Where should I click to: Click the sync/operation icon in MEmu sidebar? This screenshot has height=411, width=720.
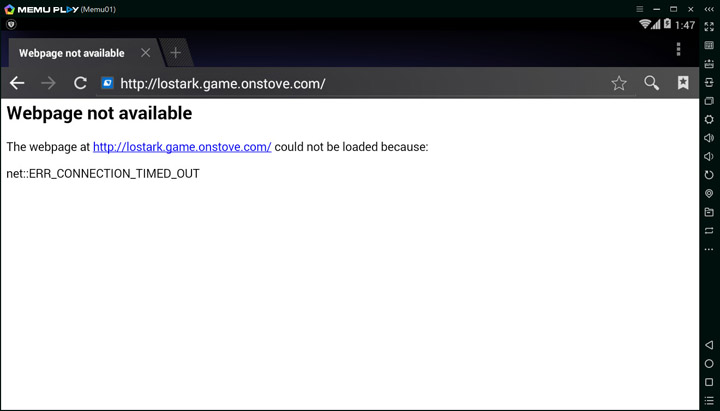(709, 82)
